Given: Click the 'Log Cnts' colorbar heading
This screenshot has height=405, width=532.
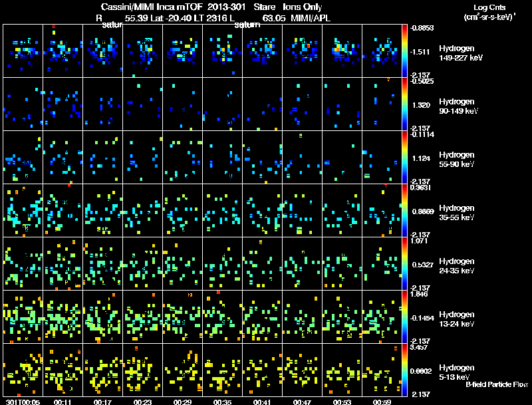Looking at the screenshot, I should (x=489, y=7).
